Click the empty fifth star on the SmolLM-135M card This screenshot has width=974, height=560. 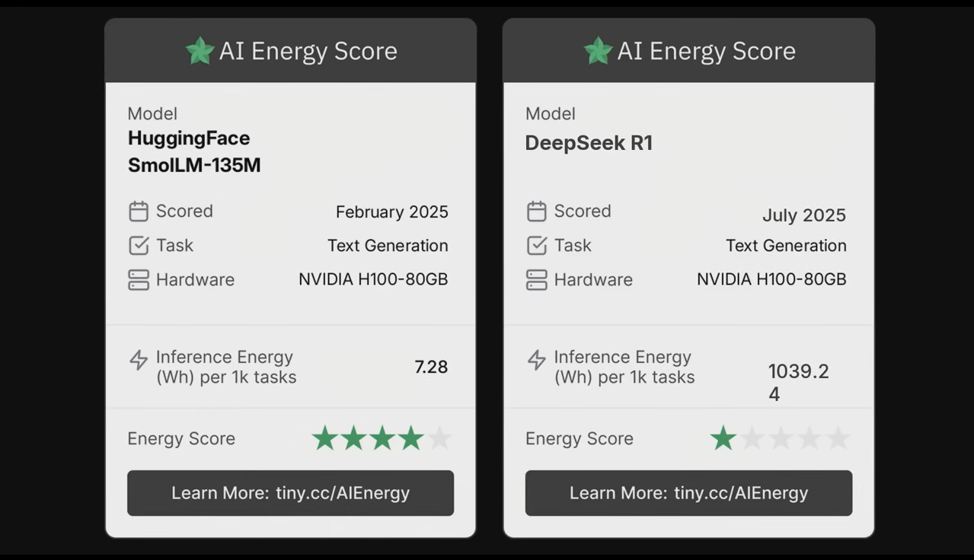[x=439, y=438]
